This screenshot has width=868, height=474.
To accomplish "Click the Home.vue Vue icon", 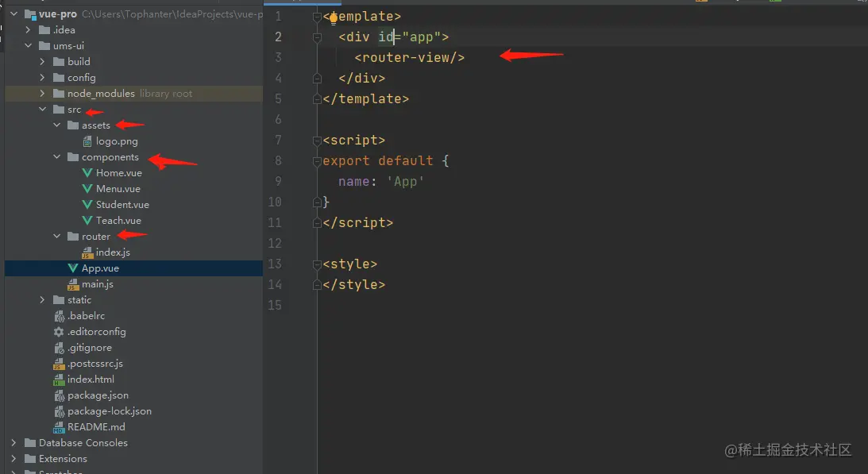I will [87, 173].
